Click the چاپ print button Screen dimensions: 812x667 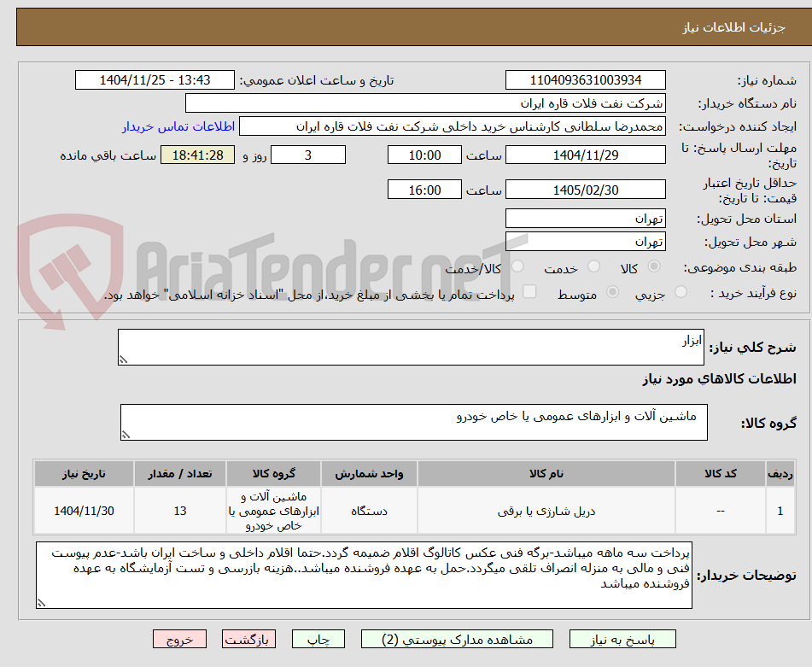click(318, 639)
